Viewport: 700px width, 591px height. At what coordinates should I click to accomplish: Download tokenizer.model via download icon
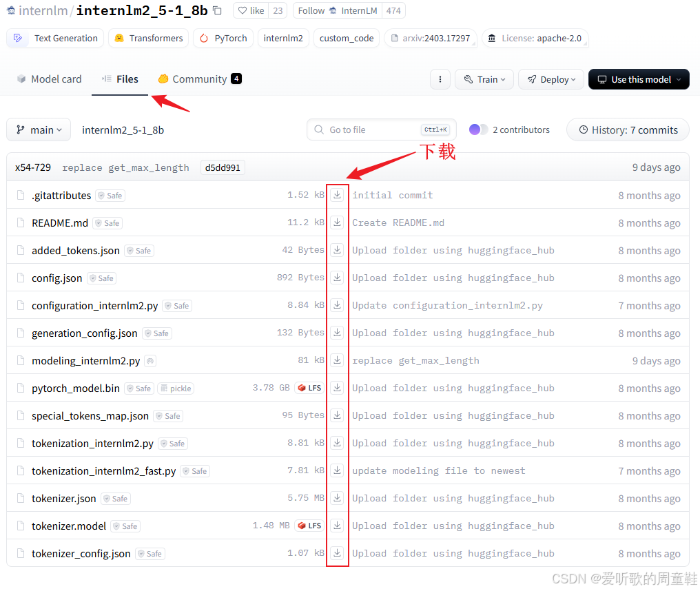point(337,526)
